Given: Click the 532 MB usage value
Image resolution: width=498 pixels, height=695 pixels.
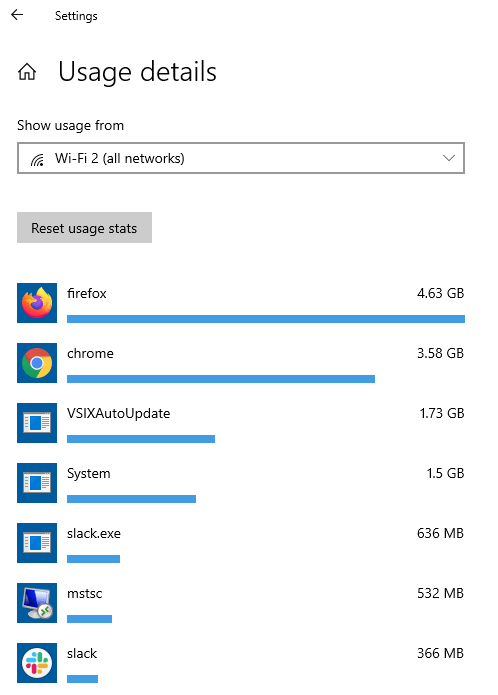Looking at the screenshot, I should pyautogui.click(x=440, y=593).
